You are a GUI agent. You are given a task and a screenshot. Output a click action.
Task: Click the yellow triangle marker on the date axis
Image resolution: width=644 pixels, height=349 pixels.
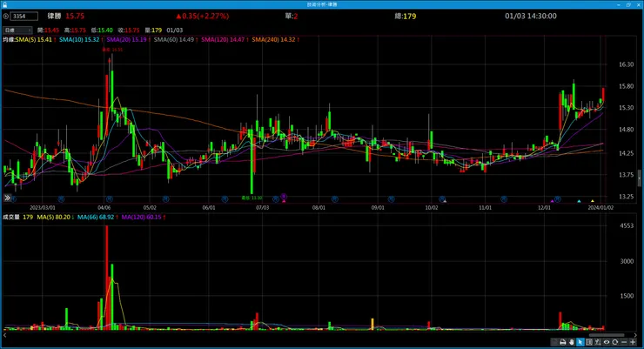(x=593, y=201)
